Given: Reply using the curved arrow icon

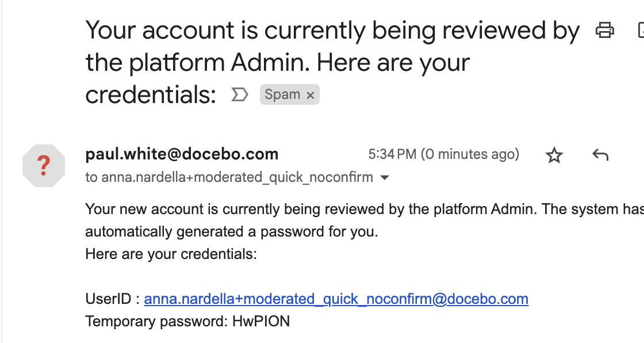Looking at the screenshot, I should tap(600, 155).
